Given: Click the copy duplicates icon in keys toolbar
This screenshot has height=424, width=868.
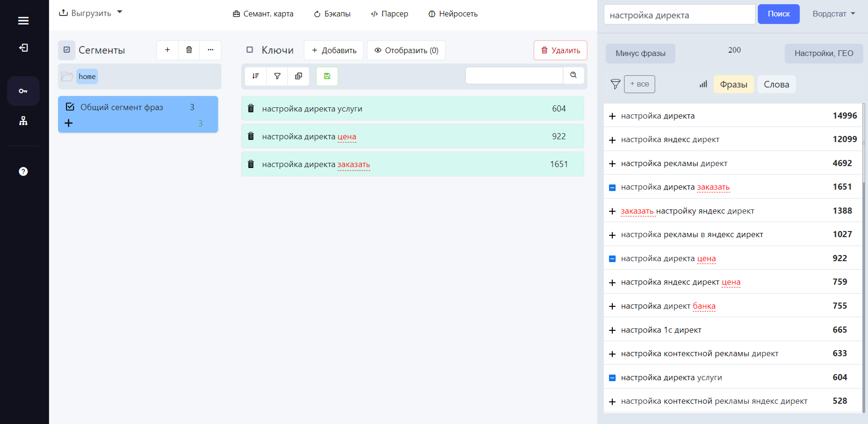Looking at the screenshot, I should pyautogui.click(x=299, y=76).
